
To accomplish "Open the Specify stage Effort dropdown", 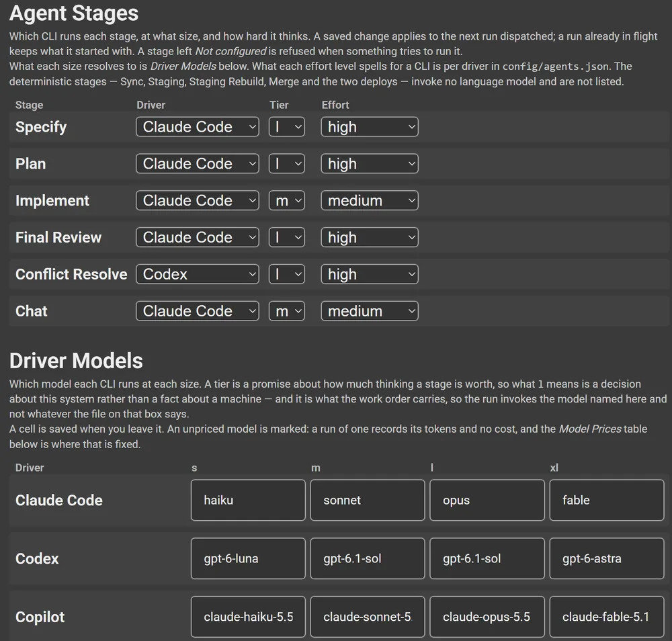I will 370,127.
